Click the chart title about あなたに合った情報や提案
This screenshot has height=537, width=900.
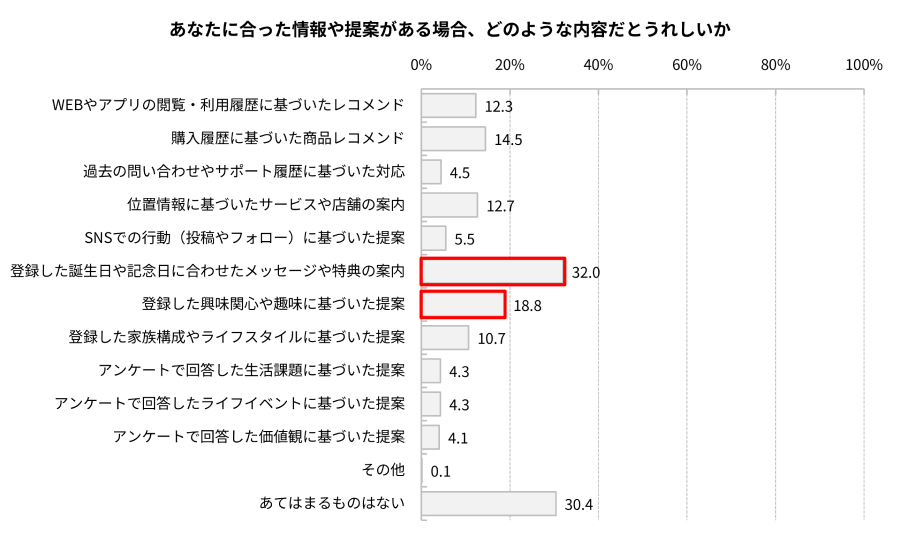point(450,29)
